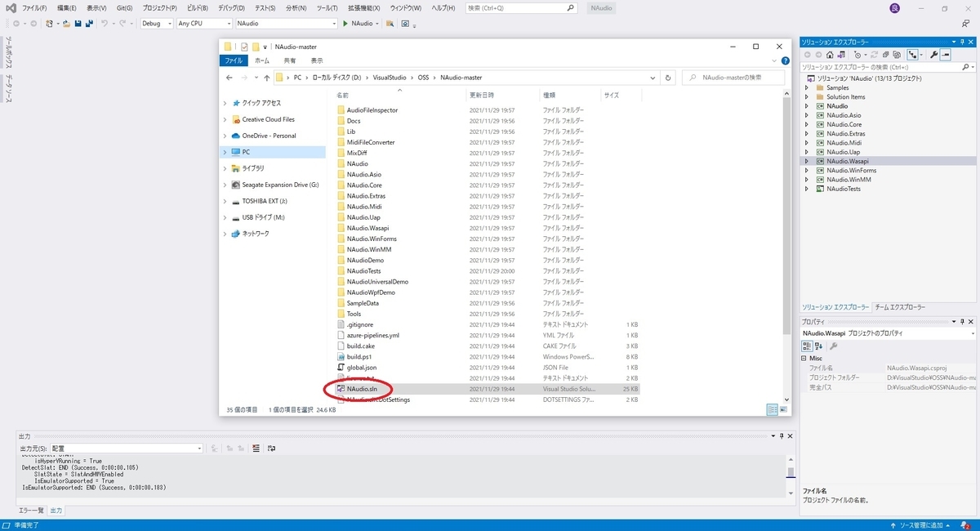
Task: Click Save All icon in Visual Studio toolbar
Action: click(x=87, y=24)
